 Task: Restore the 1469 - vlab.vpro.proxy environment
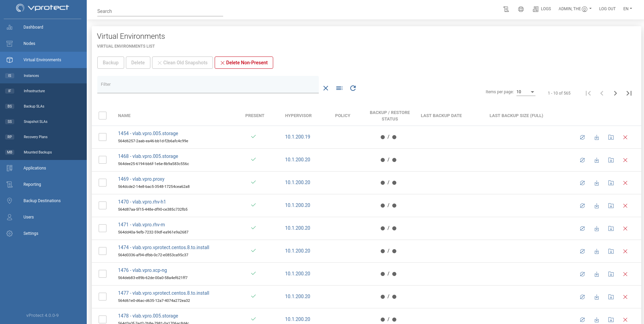(597, 183)
